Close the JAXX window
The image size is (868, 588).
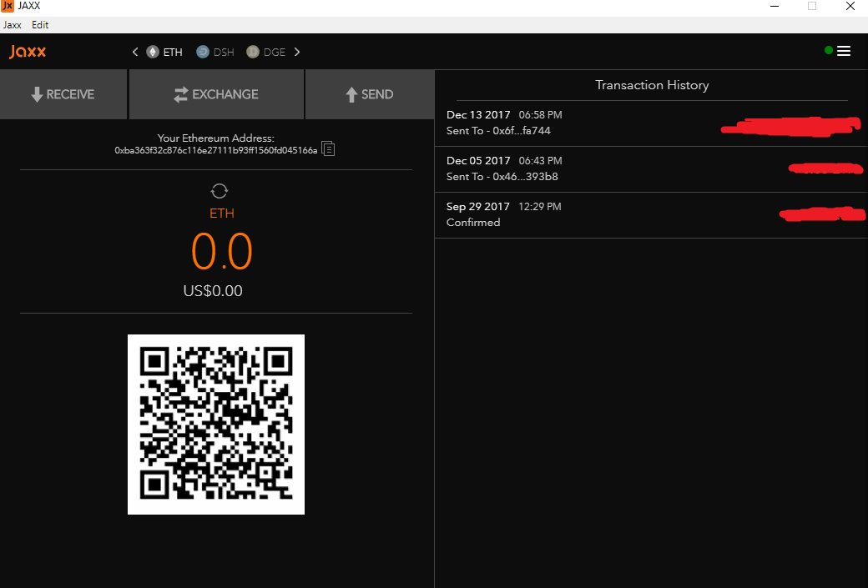pos(850,6)
